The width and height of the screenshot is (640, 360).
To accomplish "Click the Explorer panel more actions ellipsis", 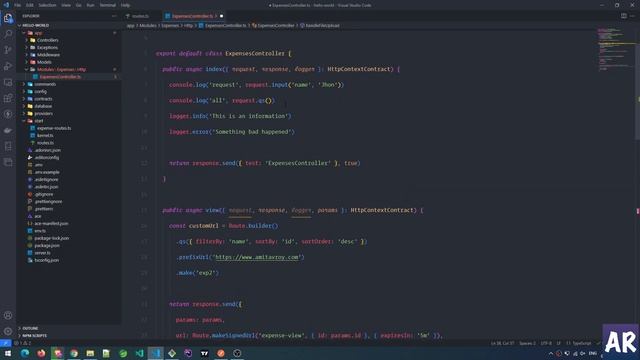I will 114,16.
